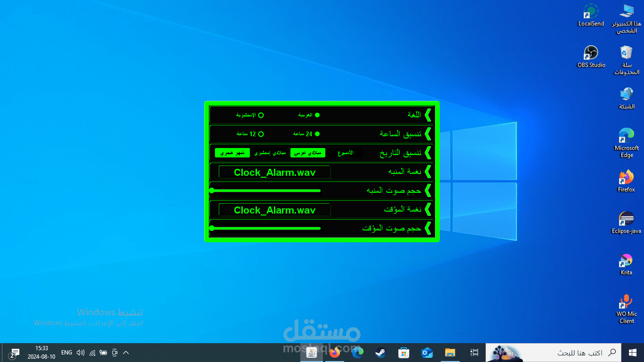Image resolution: width=644 pixels, height=362 pixels.
Task: Open File Explorer from the taskbar
Action: [x=450, y=353]
